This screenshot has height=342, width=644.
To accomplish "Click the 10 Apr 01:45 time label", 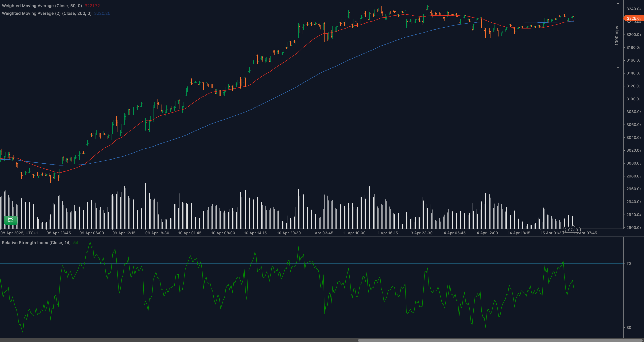I will click(x=189, y=233).
